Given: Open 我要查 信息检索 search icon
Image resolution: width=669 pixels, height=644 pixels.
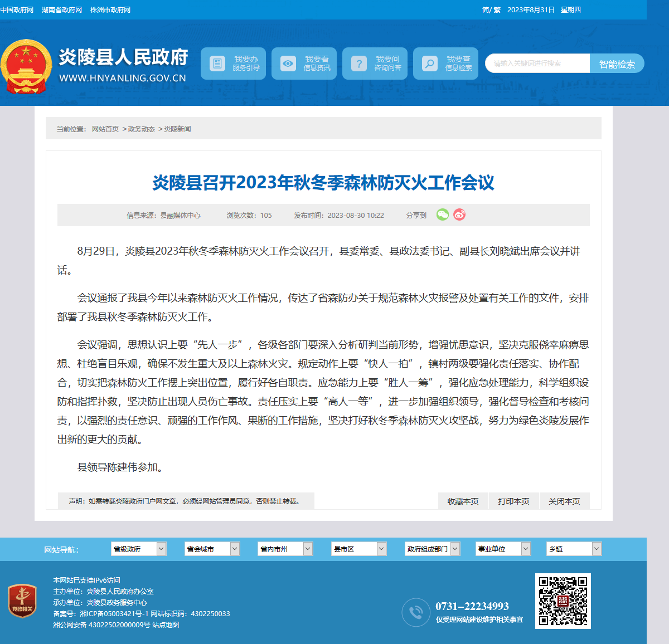Looking at the screenshot, I should (429, 64).
